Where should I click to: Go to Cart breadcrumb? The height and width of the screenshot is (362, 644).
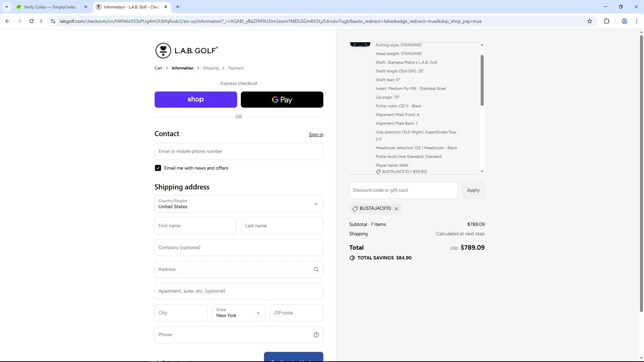click(x=158, y=68)
